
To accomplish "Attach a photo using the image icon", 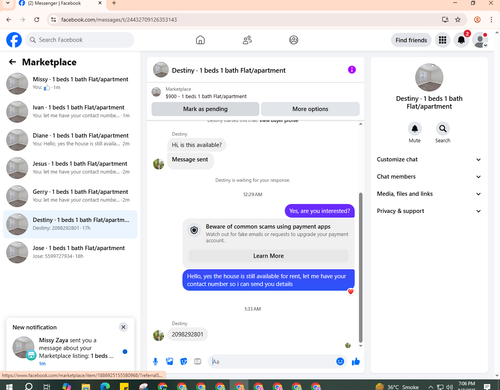I will [x=170, y=362].
